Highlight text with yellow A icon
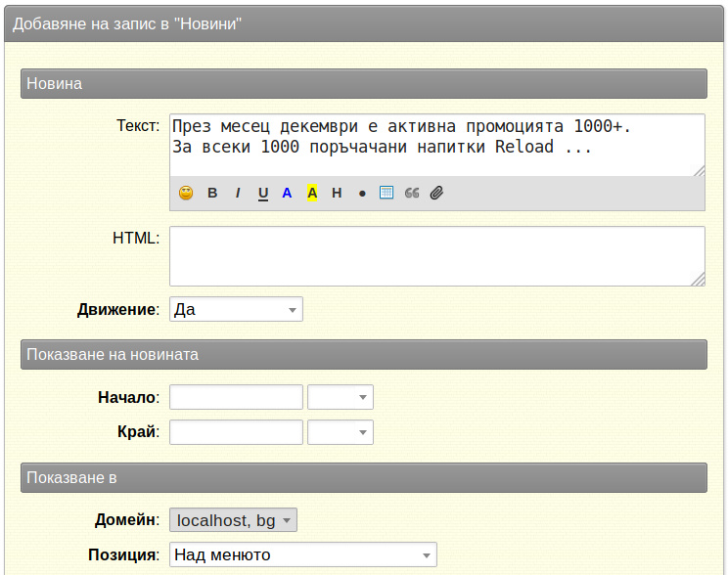The width and height of the screenshot is (728, 575). click(312, 193)
